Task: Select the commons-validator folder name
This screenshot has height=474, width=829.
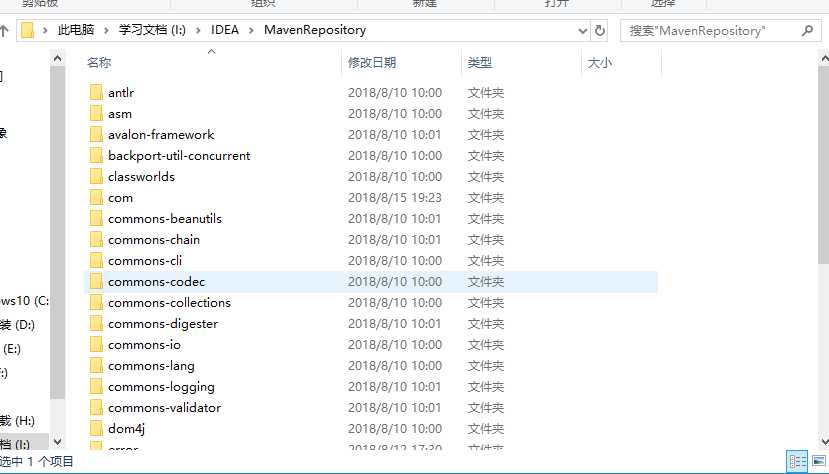Action: 164,407
